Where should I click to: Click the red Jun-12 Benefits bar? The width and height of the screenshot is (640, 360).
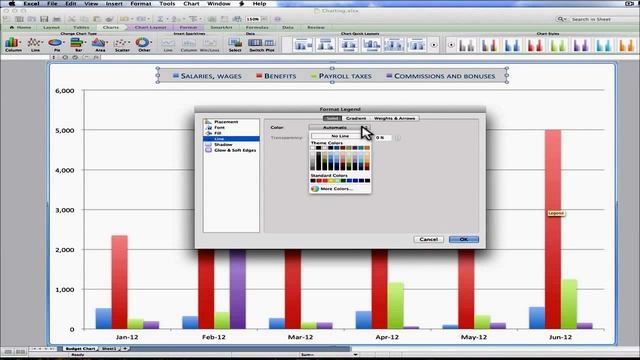click(553, 229)
